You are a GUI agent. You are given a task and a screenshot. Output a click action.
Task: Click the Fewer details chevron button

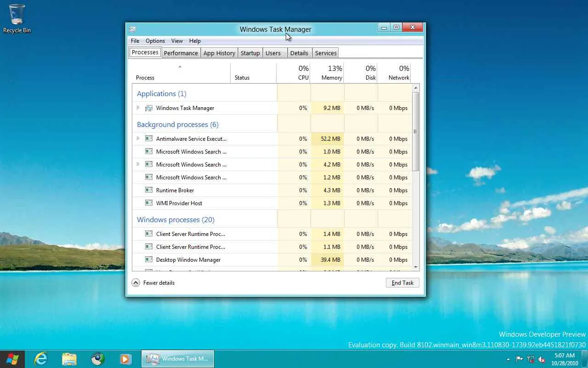136,283
